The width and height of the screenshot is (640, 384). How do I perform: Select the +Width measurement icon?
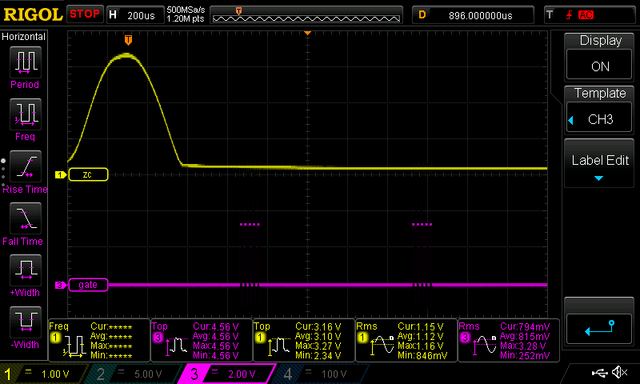click(x=25, y=270)
